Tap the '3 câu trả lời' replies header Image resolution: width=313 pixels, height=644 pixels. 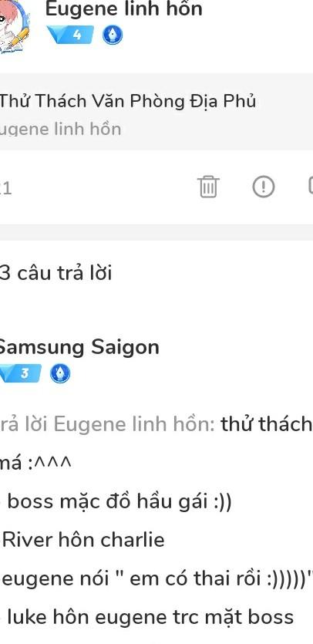(x=56, y=273)
